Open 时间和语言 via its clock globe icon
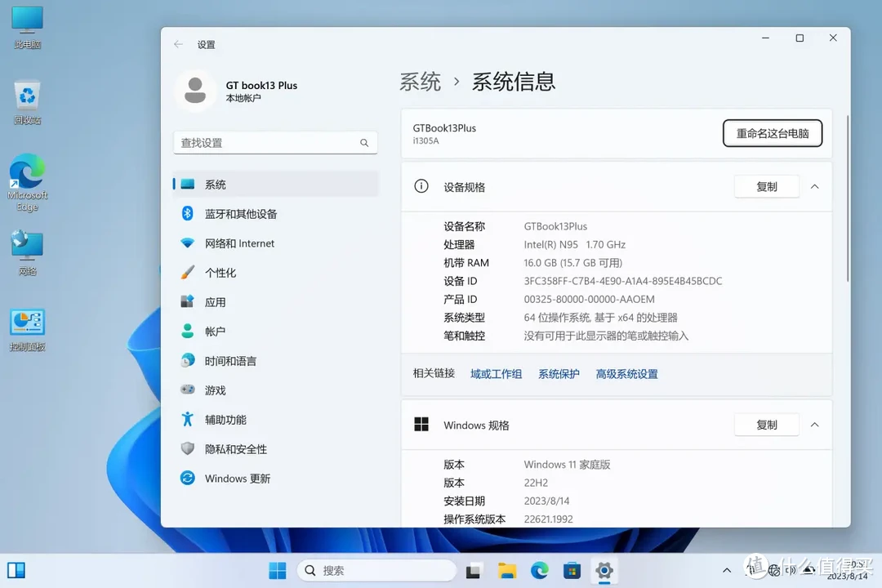This screenshot has height=588, width=882. [187, 361]
